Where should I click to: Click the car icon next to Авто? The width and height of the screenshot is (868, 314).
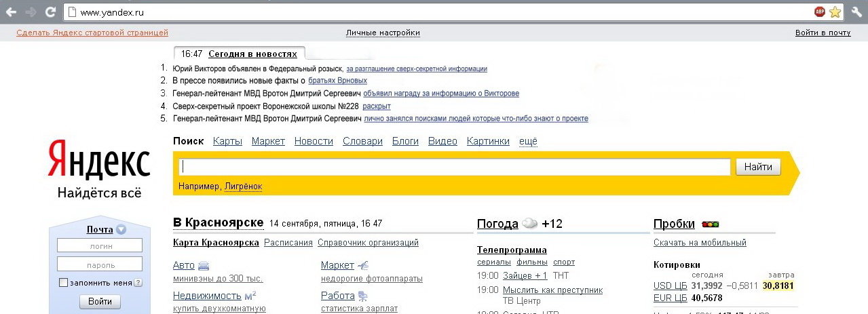tap(204, 266)
